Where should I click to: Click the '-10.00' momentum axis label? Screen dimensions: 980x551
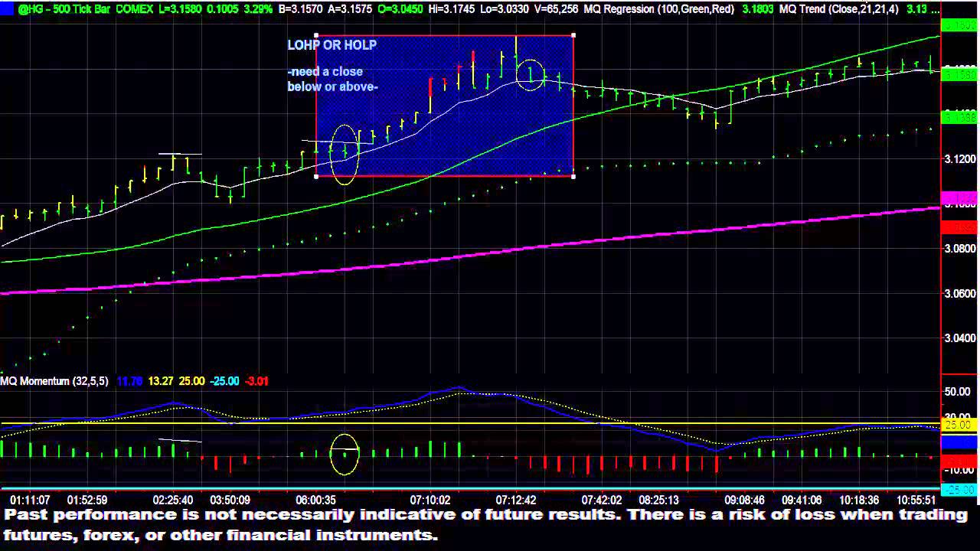click(959, 470)
